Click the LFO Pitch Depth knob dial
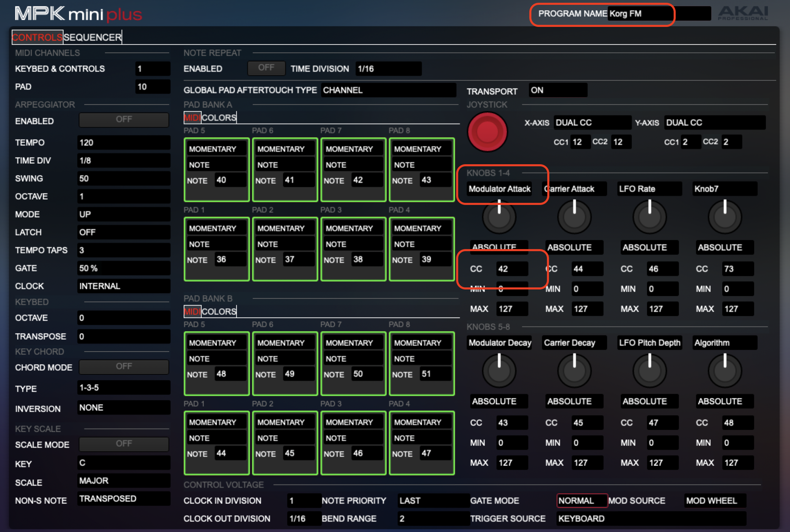Screen dimensions: 790x532 click(x=649, y=371)
